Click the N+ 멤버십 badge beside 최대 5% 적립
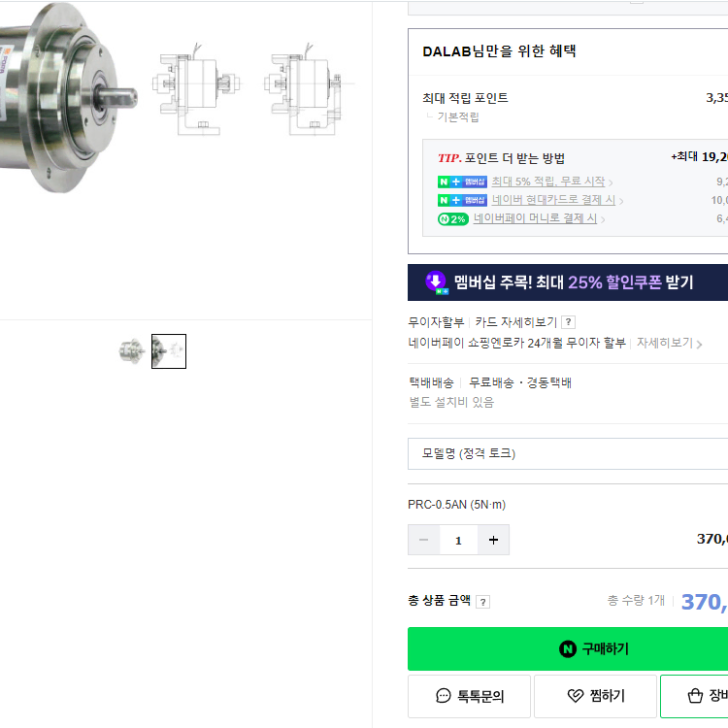Screen dimensions: 728x728 tap(462, 182)
